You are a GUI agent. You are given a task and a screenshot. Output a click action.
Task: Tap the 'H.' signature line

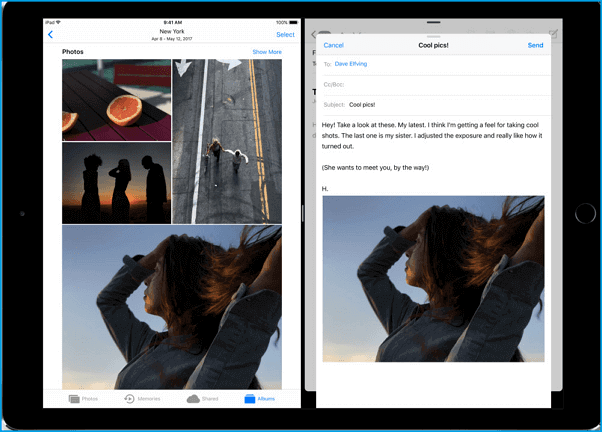325,189
